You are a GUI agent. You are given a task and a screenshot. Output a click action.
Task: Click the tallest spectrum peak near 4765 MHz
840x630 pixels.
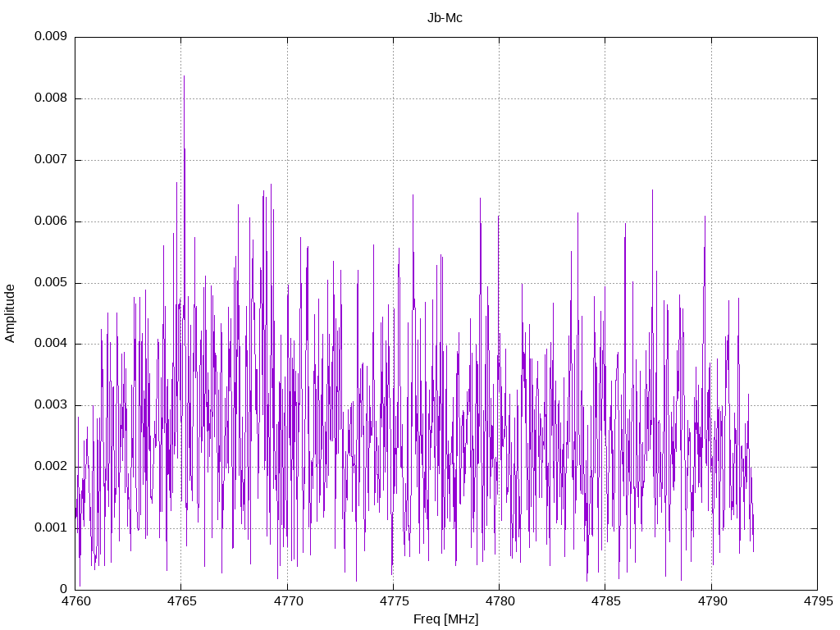(x=184, y=76)
